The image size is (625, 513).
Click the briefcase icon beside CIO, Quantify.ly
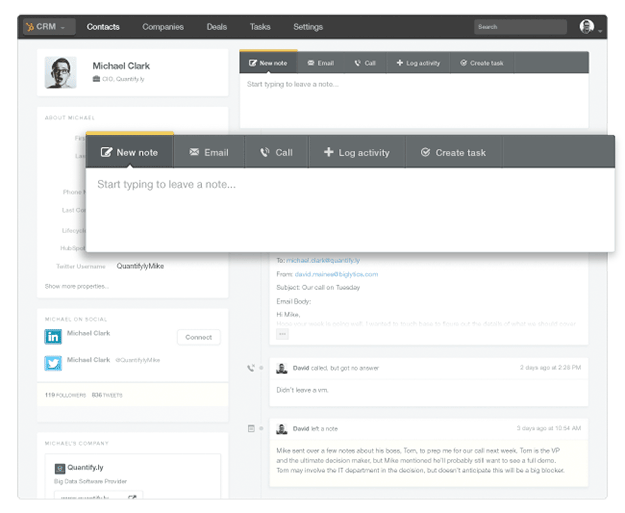click(x=96, y=79)
